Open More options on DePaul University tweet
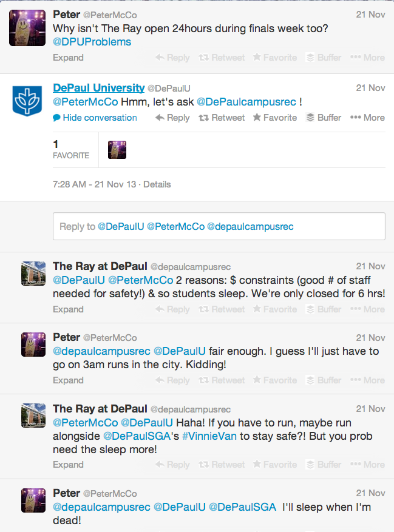The height and width of the screenshot is (532, 394). tap(367, 118)
